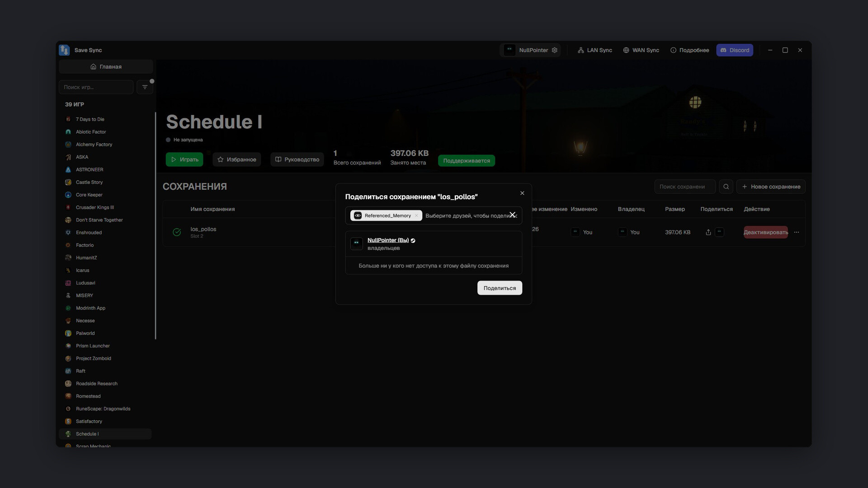This screenshot has width=868, height=488.
Task: Select Raft game
Action: click(105, 371)
